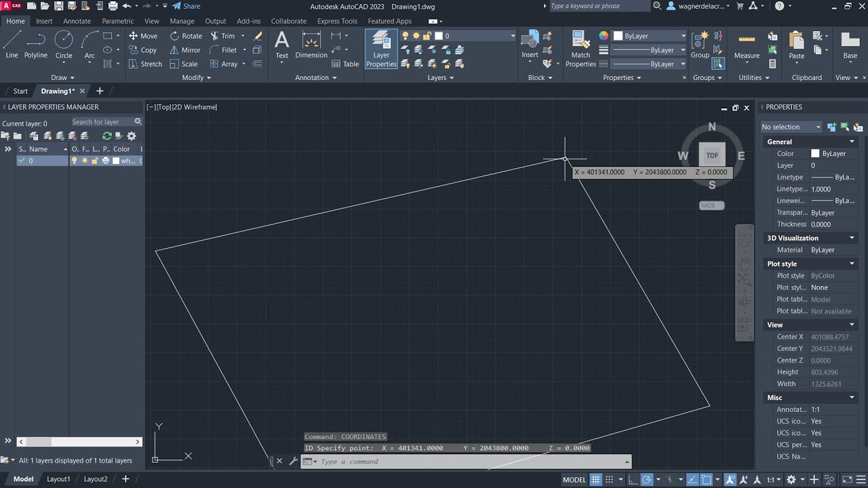Screen dimensions: 868x488
Task: Activate the Fillet command
Action: pyautogui.click(x=224, y=50)
